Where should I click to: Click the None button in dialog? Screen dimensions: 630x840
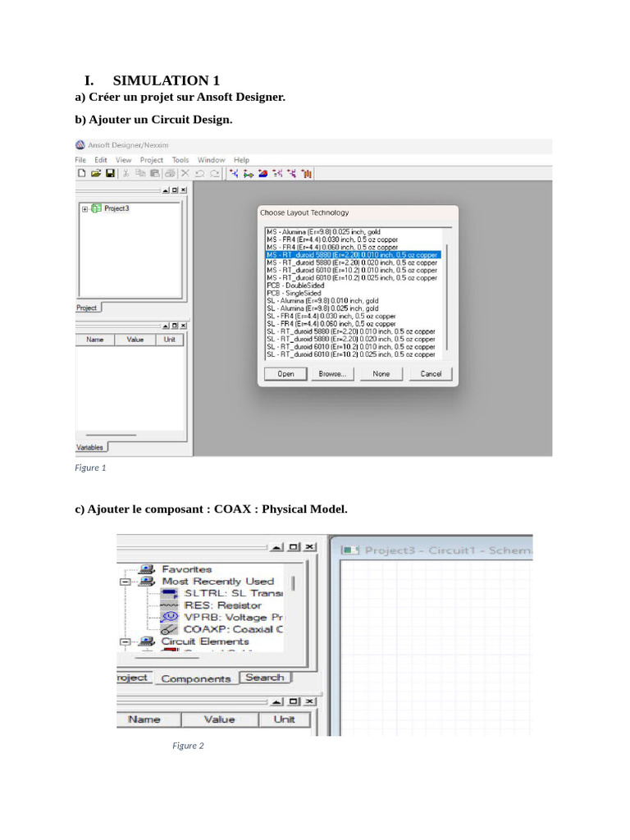(381, 374)
